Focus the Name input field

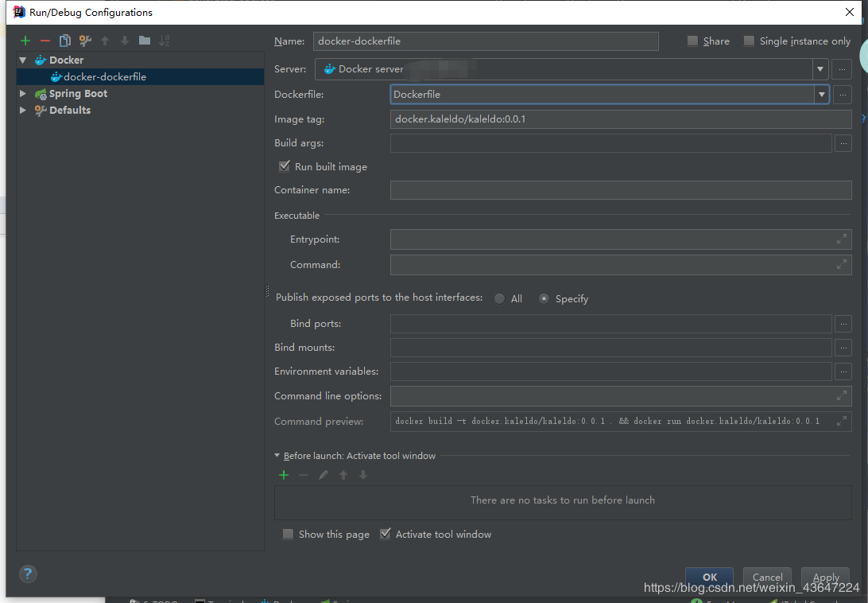[486, 41]
